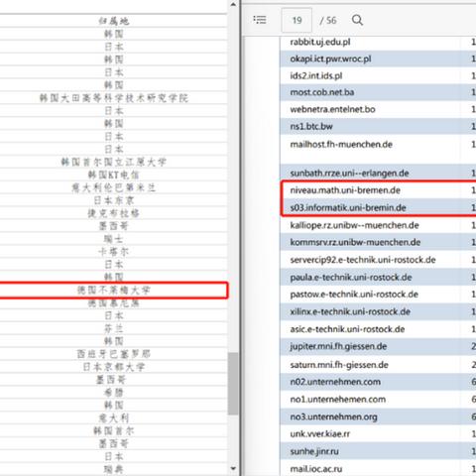Click the row rabbit.uj.edu.pl

[x=378, y=42]
